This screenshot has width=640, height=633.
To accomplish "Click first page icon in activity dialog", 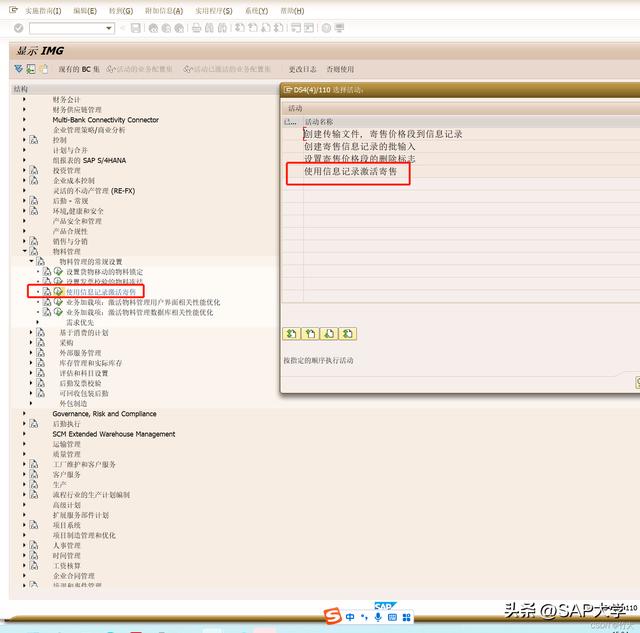I will 291,334.
